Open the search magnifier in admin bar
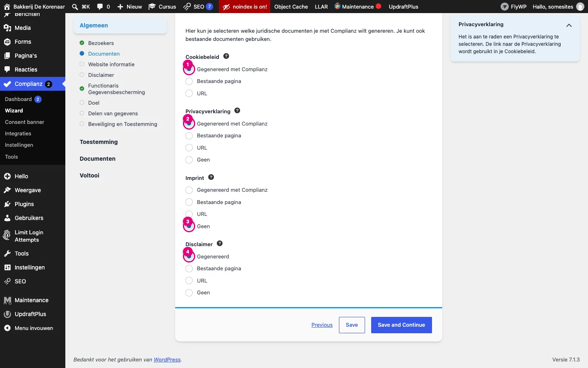Screen dimensions: 588x368 pyautogui.click(x=75, y=7)
